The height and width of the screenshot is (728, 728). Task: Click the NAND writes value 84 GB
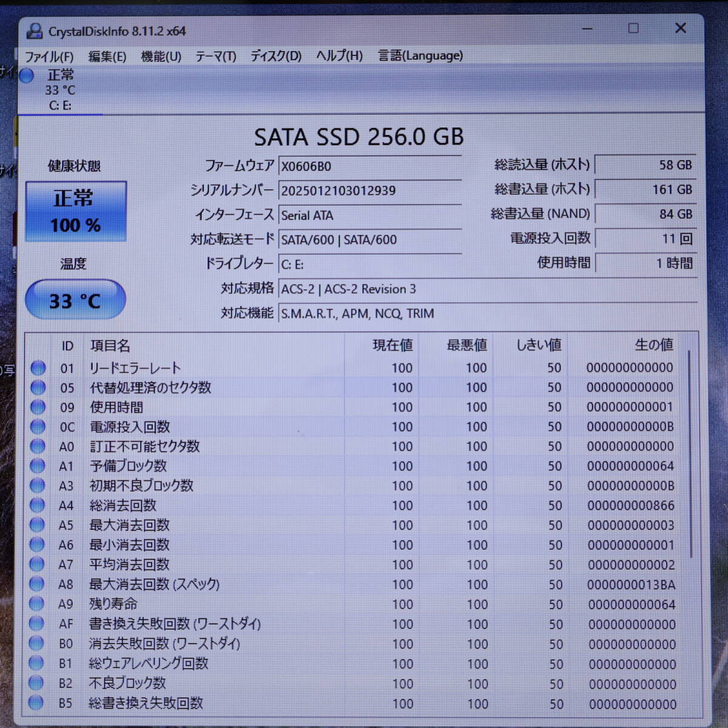[x=645, y=214]
